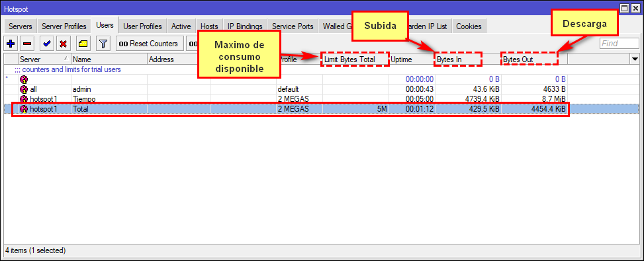Click the '8.7 MiB' bytes out cell

click(x=534, y=99)
